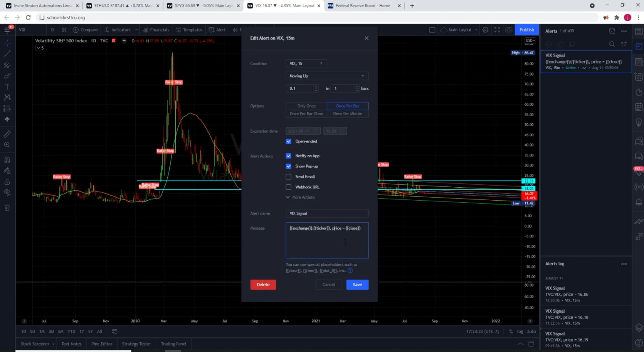Select the text annotation tool
Viewport: 644px width, 352px height.
click(x=7, y=87)
